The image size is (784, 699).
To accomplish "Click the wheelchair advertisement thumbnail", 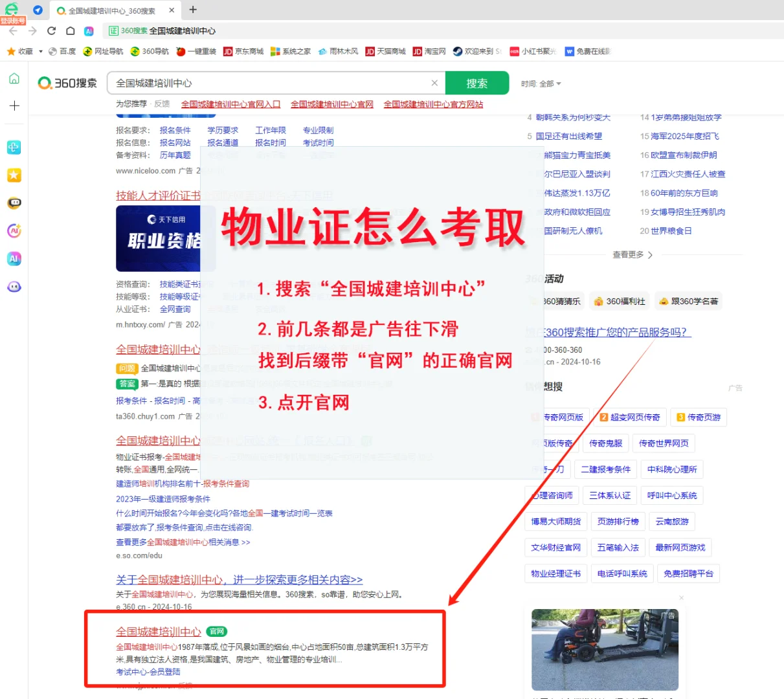I will (605, 650).
